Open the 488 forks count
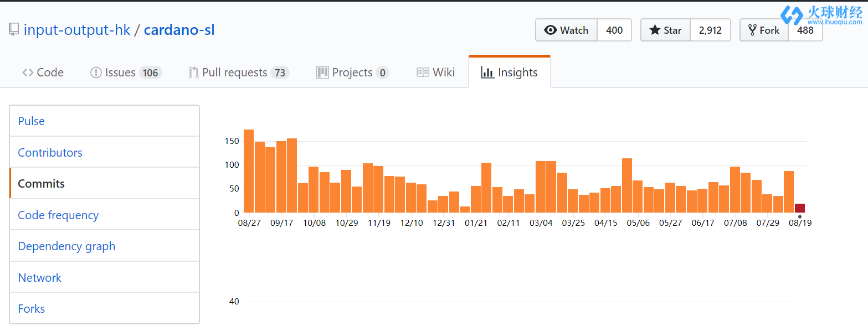 pos(805,30)
